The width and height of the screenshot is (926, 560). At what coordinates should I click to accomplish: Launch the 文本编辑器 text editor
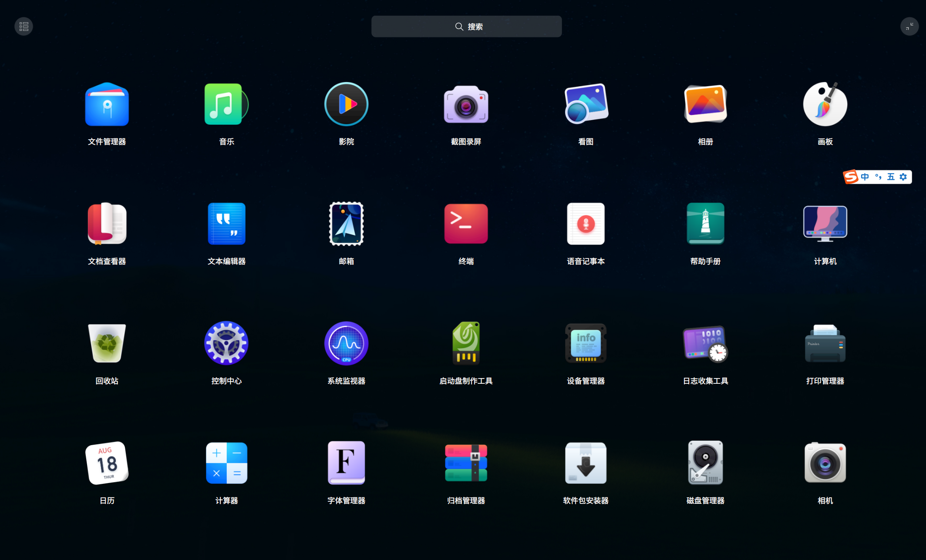(x=226, y=224)
